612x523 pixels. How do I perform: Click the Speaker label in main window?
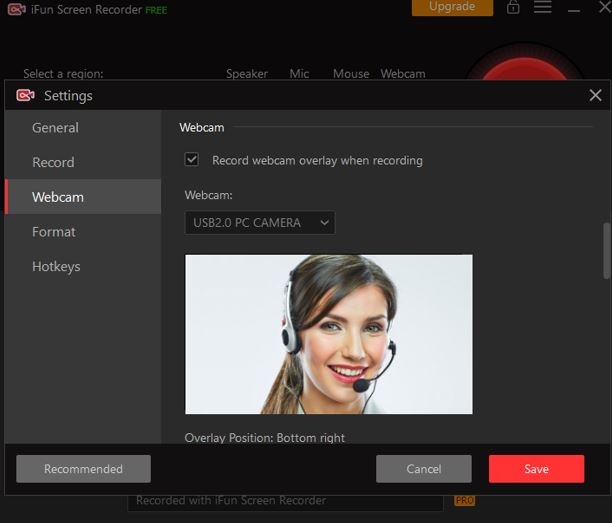click(x=247, y=74)
